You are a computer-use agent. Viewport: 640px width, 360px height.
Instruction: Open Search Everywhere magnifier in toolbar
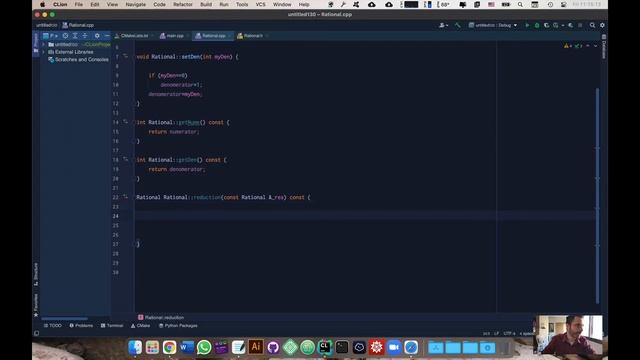(x=592, y=25)
